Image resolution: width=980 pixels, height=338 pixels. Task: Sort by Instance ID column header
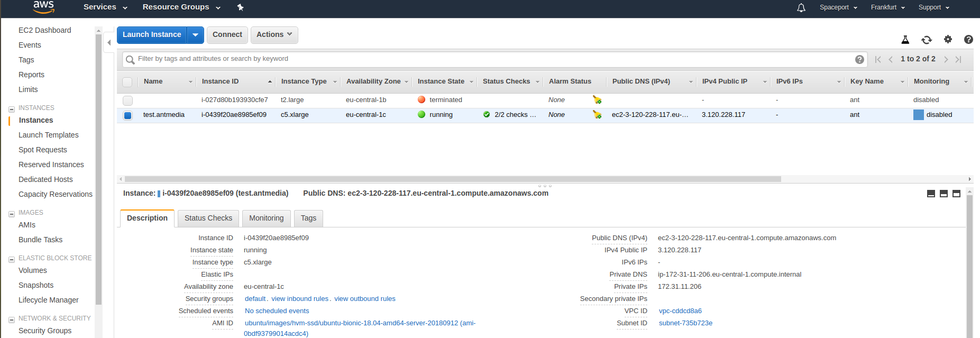[220, 81]
